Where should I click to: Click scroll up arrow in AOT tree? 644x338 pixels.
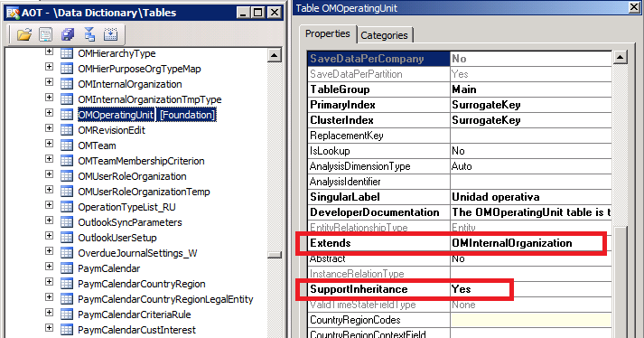point(274,55)
